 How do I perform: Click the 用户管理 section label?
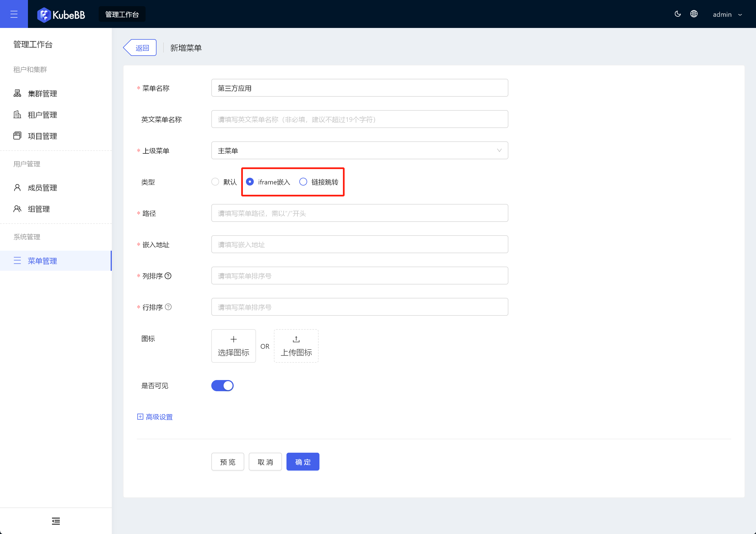coord(27,164)
